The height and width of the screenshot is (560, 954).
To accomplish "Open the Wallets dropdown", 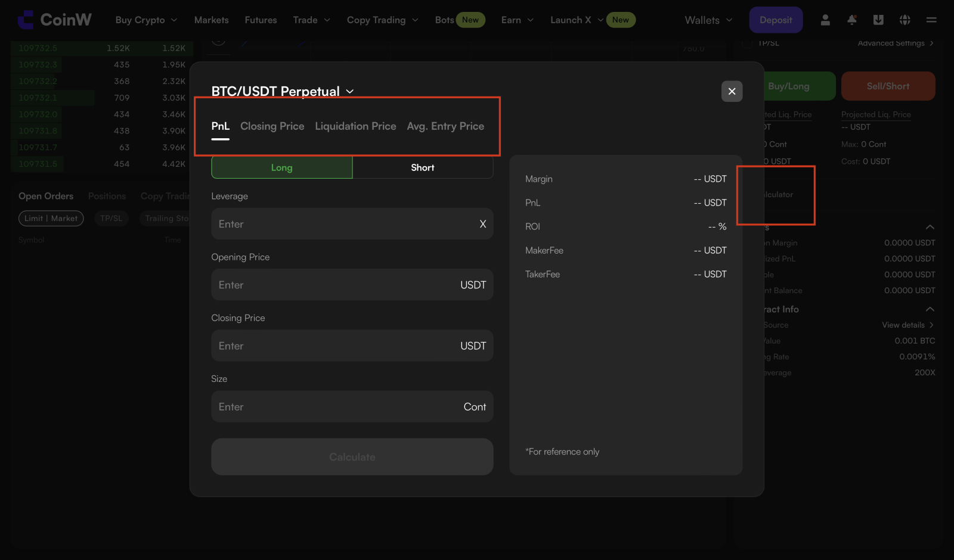I will 708,20.
